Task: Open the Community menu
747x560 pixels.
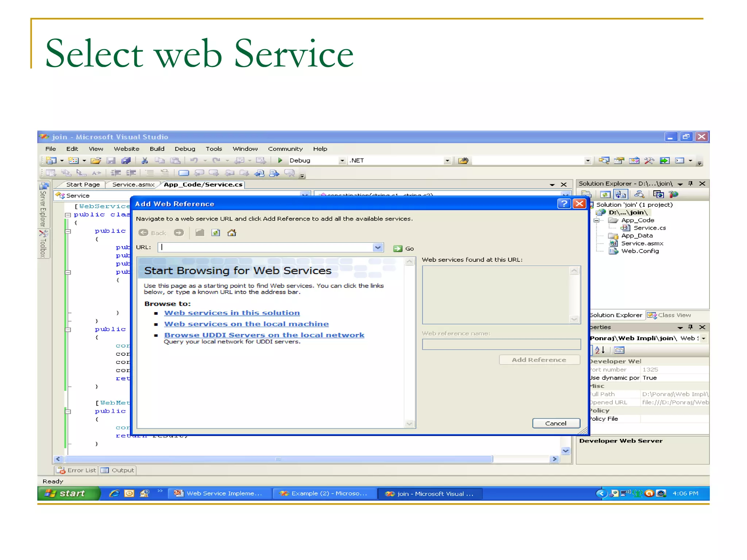Action: 285,149
